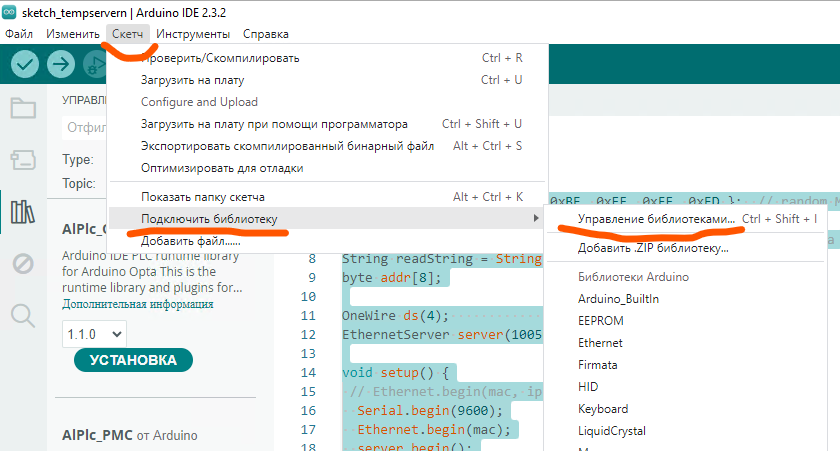Screen dimensions: 840x451
Task: Open the 1.1.0 version dropdown
Action: pyautogui.click(x=94, y=334)
